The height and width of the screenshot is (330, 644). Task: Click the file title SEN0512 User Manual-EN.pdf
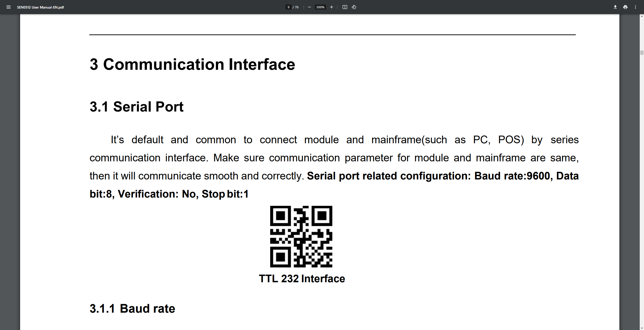coord(41,7)
